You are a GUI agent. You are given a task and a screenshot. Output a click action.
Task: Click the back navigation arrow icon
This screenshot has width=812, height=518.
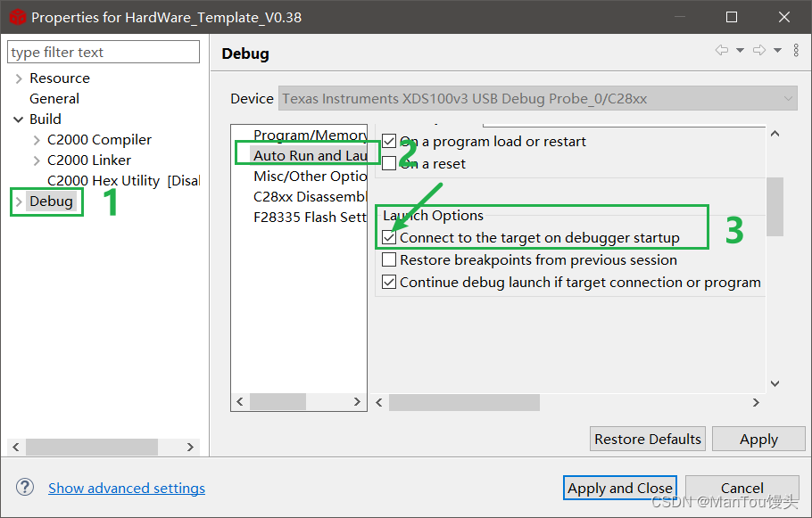click(722, 51)
